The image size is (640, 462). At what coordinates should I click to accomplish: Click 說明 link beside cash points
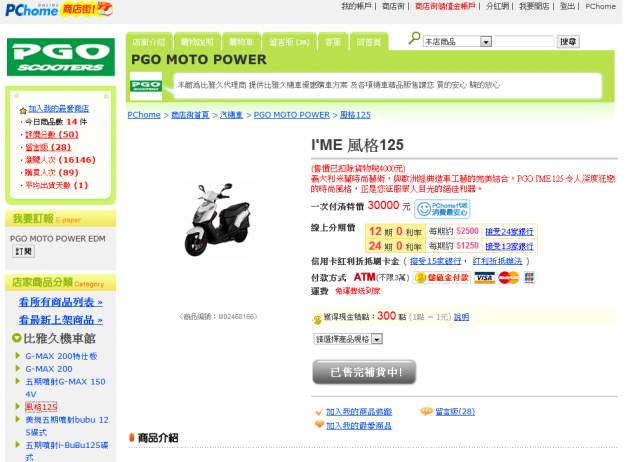462,317
